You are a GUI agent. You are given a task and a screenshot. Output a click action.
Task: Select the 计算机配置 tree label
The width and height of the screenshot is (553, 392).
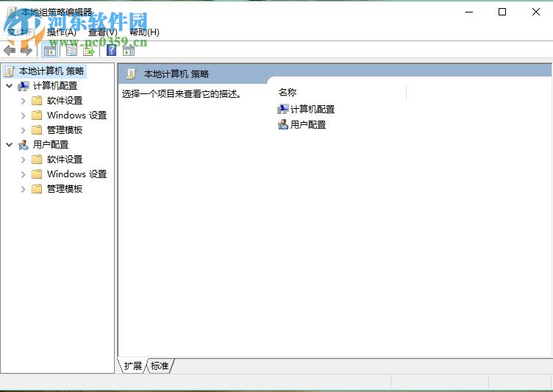[55, 86]
